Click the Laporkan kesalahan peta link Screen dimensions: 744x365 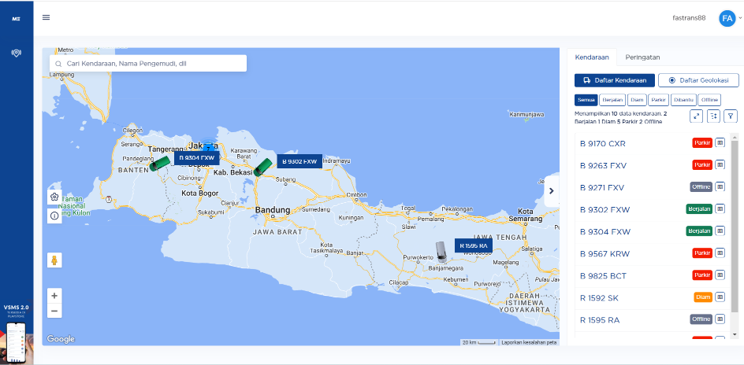click(x=529, y=342)
